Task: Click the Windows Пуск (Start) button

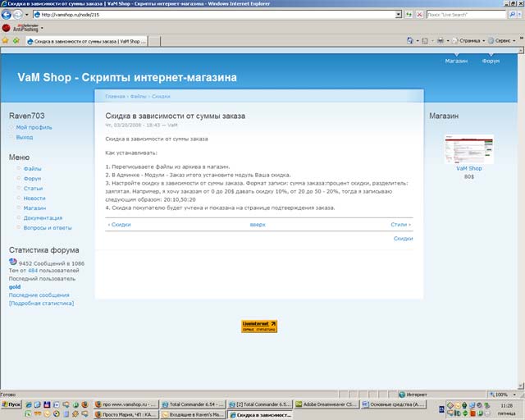Action: pos(11,404)
